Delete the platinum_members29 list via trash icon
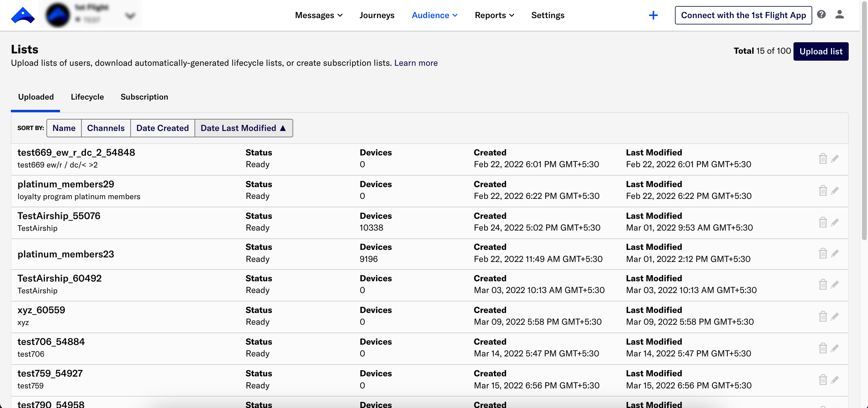The image size is (868, 408). [823, 190]
